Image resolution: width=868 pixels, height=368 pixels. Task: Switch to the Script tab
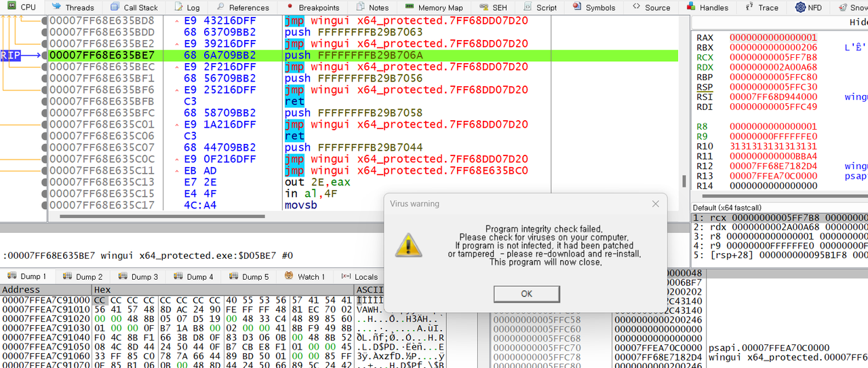pyautogui.click(x=540, y=7)
